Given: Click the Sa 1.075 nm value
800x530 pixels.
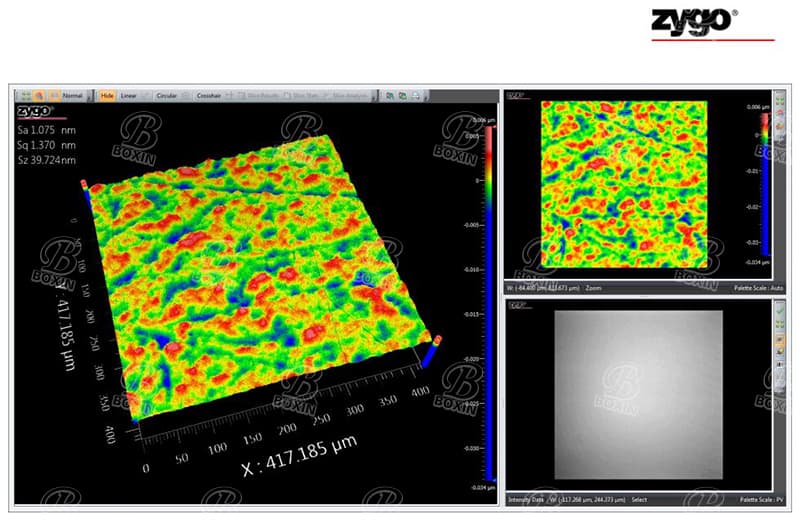Looking at the screenshot, I should point(46,130).
